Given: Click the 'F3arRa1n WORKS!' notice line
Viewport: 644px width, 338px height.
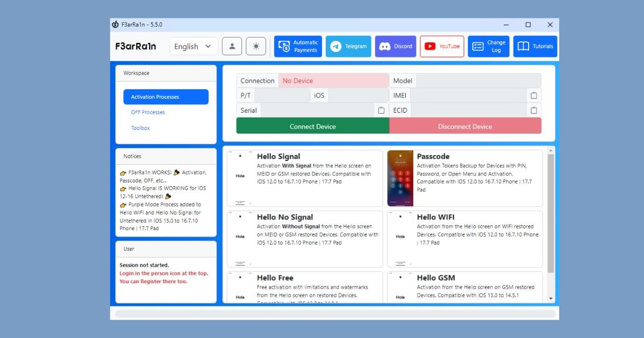Looking at the screenshot, I should point(163,177).
